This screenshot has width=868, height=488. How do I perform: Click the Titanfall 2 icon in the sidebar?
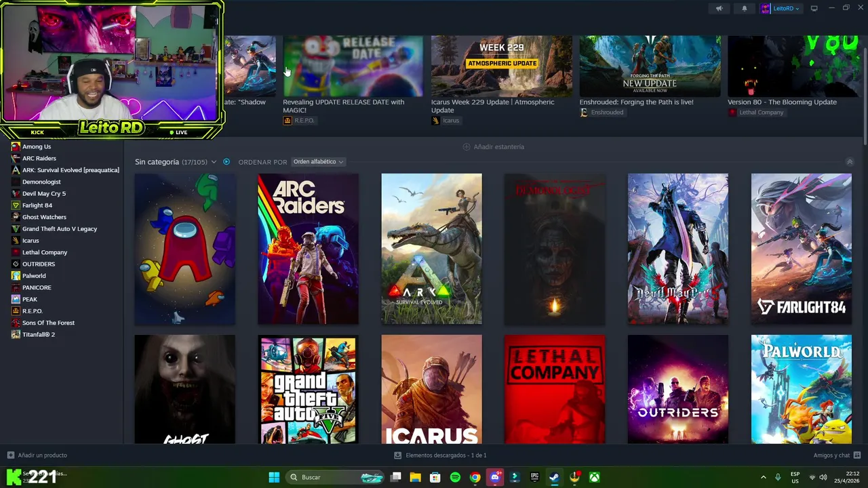[16, 335]
